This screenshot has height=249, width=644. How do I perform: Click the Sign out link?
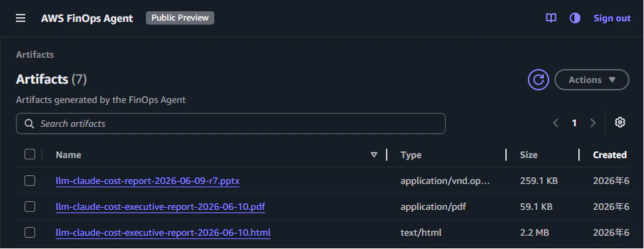click(x=612, y=18)
